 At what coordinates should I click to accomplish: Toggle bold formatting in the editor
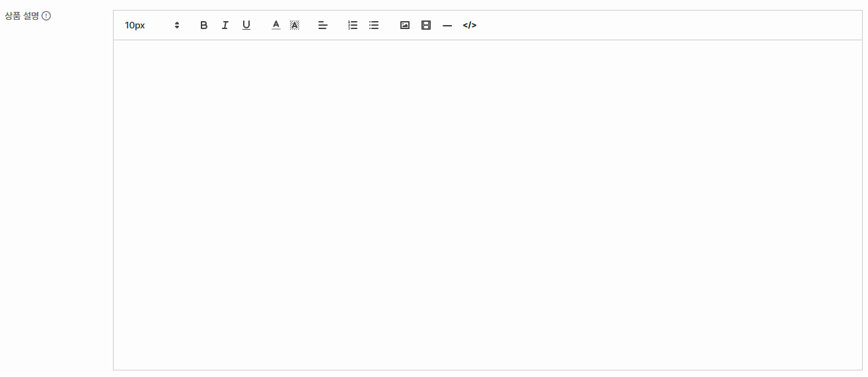[203, 25]
